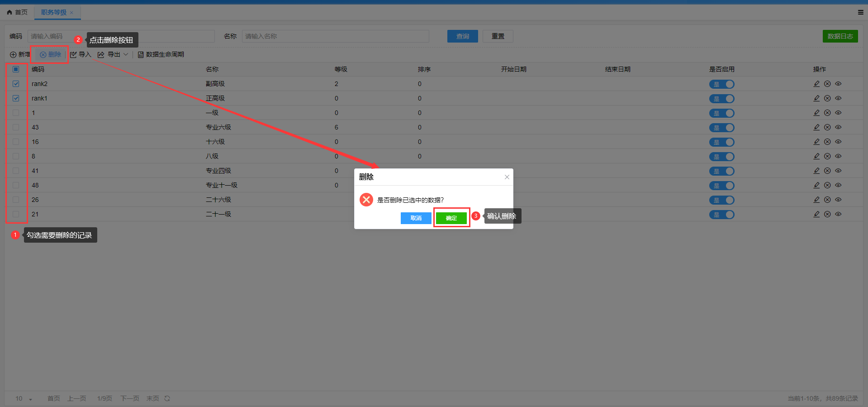The image size is (868, 407).
Task: Edit the 专业四级 record
Action: (816, 171)
